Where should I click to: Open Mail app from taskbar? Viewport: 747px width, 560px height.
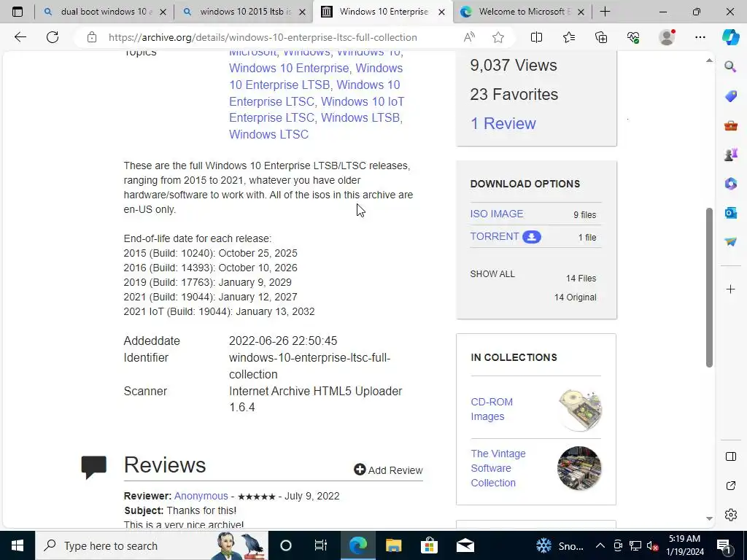click(x=465, y=545)
